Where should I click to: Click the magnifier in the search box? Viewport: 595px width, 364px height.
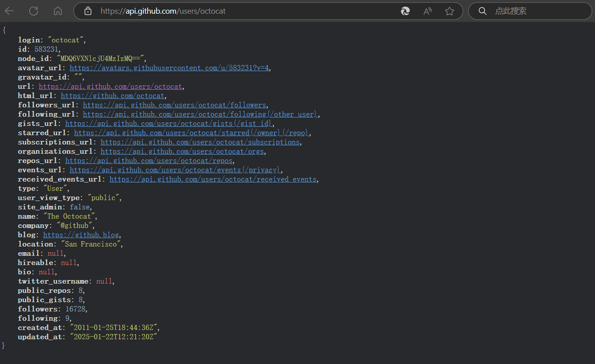[482, 11]
